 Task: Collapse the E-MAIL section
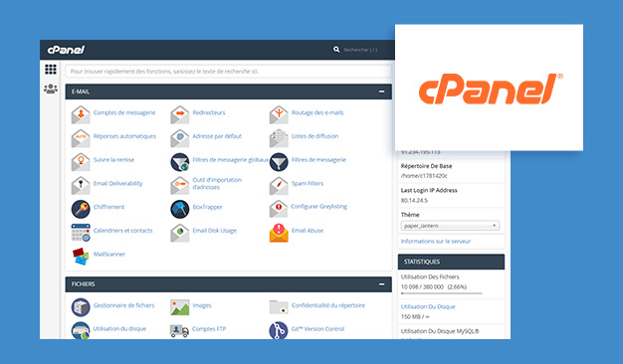(381, 91)
